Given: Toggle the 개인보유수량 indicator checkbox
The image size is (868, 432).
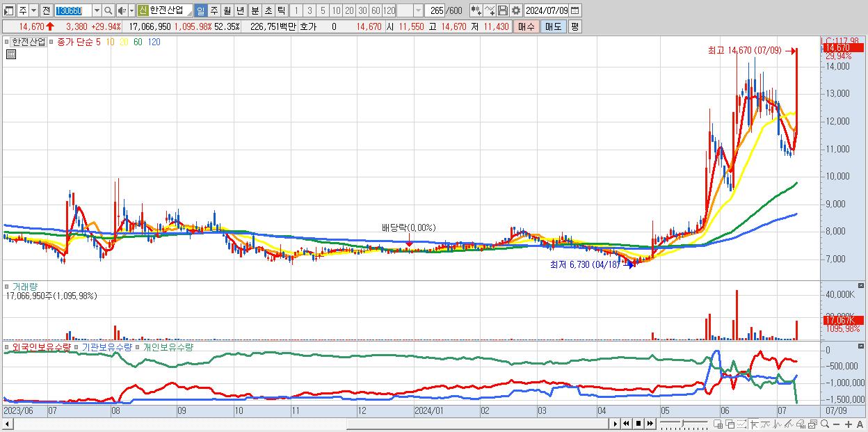Looking at the screenshot, I should tap(138, 346).
